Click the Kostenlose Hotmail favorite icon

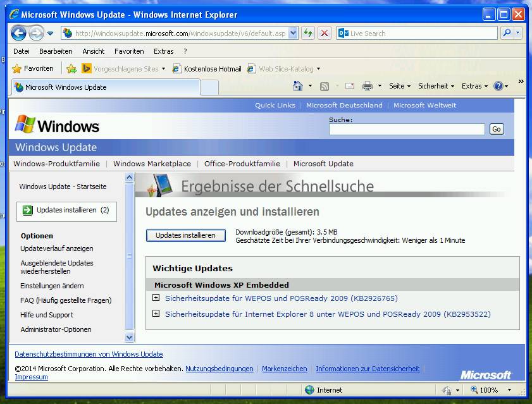176,68
